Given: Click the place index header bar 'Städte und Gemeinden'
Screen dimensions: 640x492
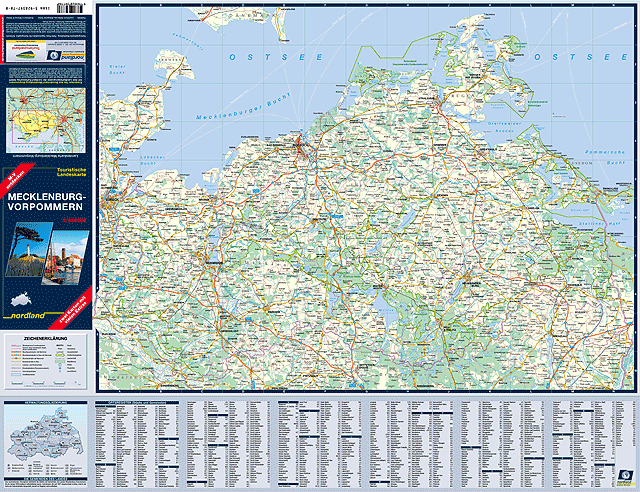Looking at the screenshot, I should [137, 403].
